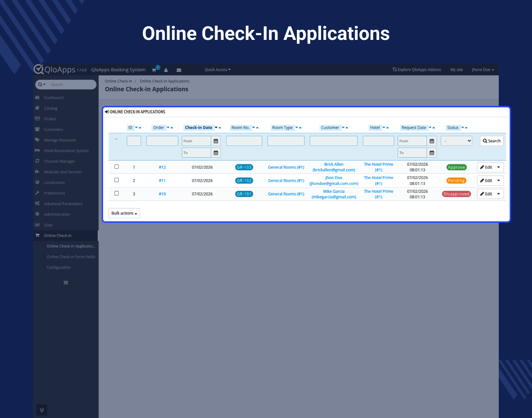532x418 pixels.
Task: Sort Customer column descending arrow
Action: (x=343, y=128)
